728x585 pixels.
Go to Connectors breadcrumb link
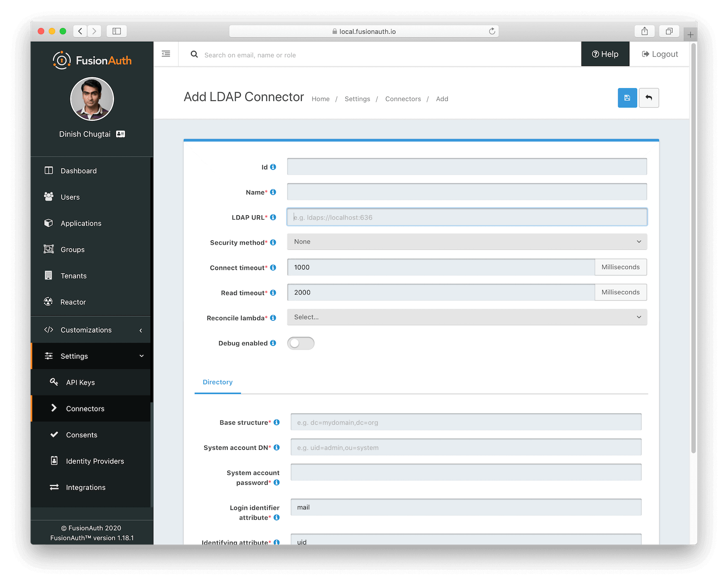403,99
